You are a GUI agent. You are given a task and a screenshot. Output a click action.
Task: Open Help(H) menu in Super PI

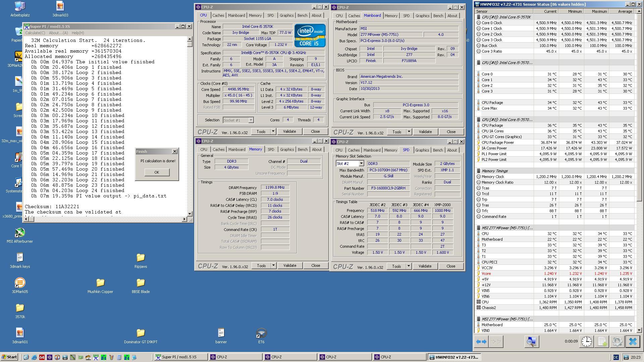pyautogui.click(x=78, y=33)
